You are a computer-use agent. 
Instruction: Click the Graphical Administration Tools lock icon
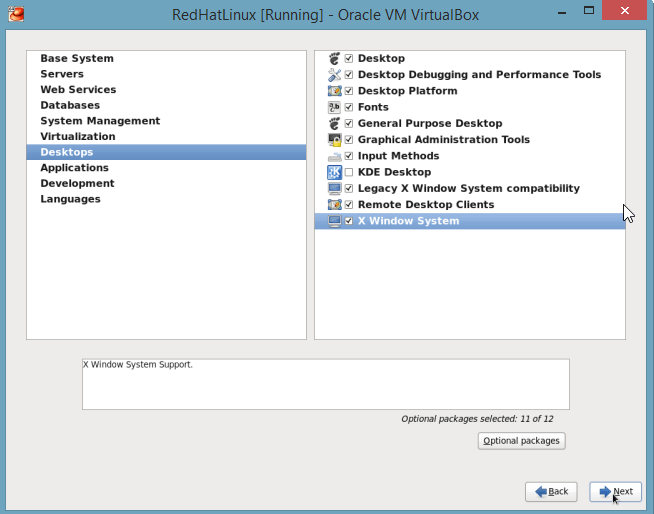pyautogui.click(x=335, y=140)
